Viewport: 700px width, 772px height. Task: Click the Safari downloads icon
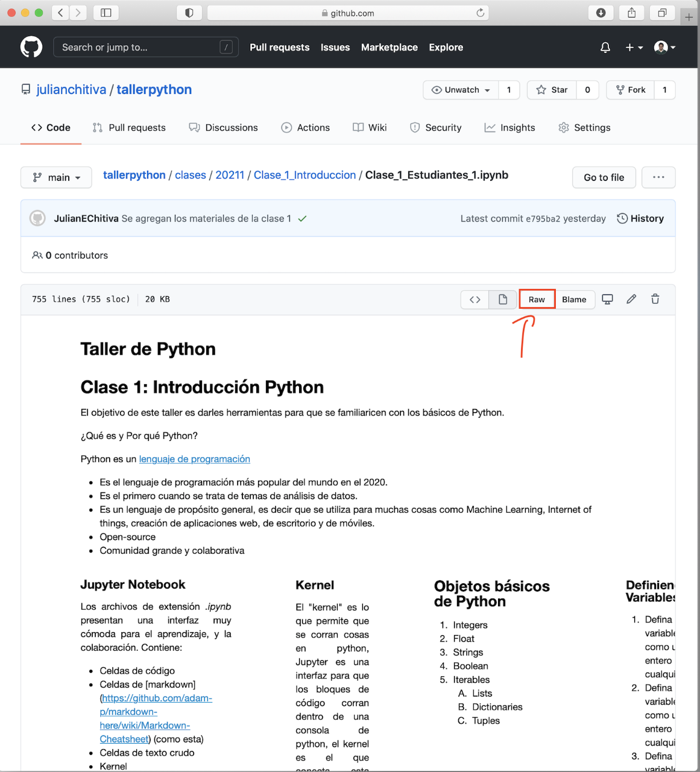pos(601,13)
